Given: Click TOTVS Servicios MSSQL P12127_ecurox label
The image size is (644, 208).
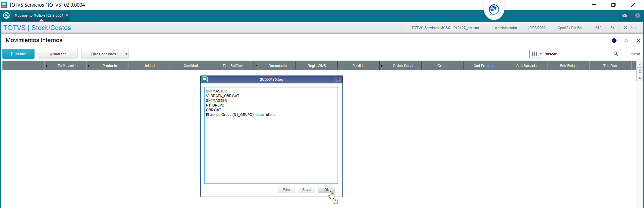Looking at the screenshot, I should (x=445, y=28).
